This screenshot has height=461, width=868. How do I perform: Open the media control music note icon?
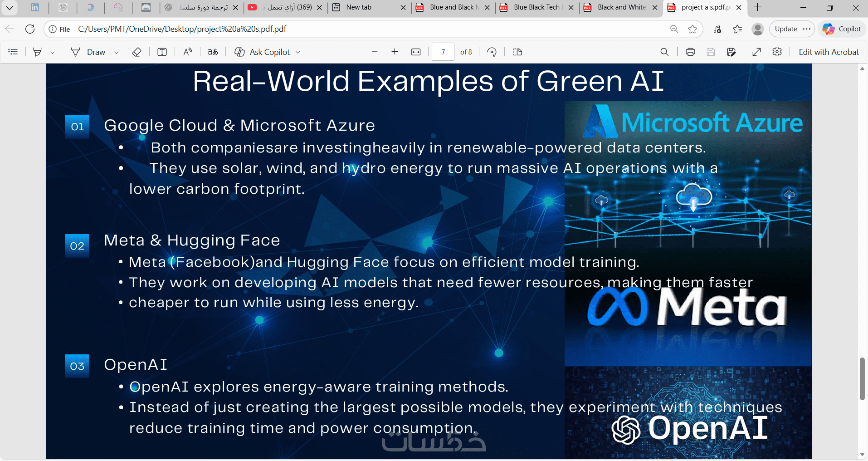pos(717,29)
